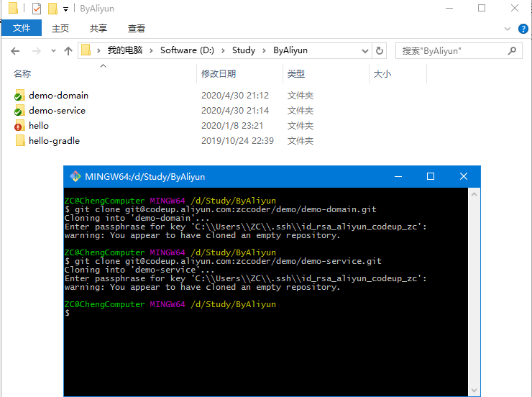This screenshot has width=532, height=397.
Task: Minimize the Explorer window
Action: [x=449, y=8]
